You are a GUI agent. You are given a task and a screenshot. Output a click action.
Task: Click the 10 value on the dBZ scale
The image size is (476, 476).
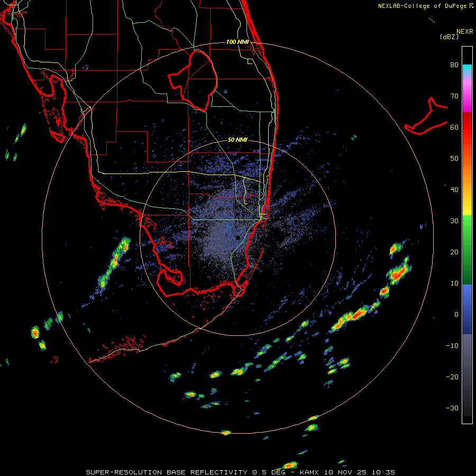tap(454, 283)
